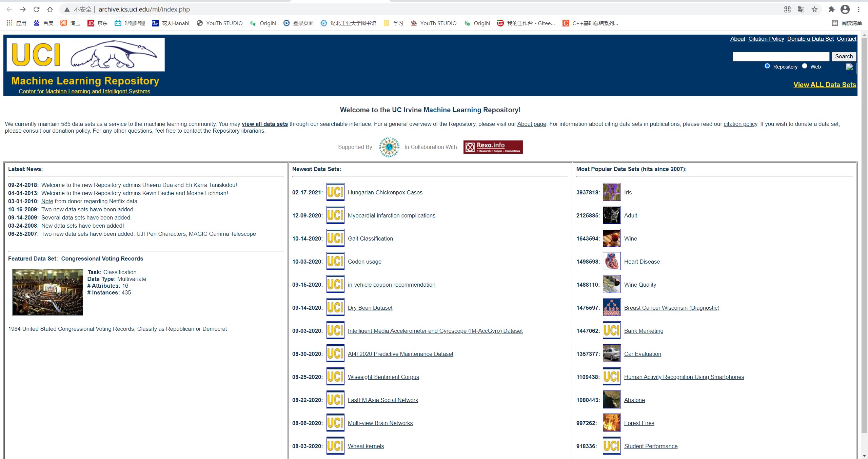Open the Chrome profile avatar icon
Image resolution: width=868 pixels, height=459 pixels.
point(845,9)
